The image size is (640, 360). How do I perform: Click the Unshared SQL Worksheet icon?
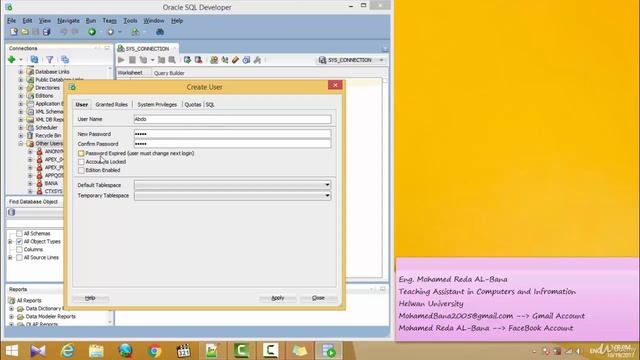(214, 60)
